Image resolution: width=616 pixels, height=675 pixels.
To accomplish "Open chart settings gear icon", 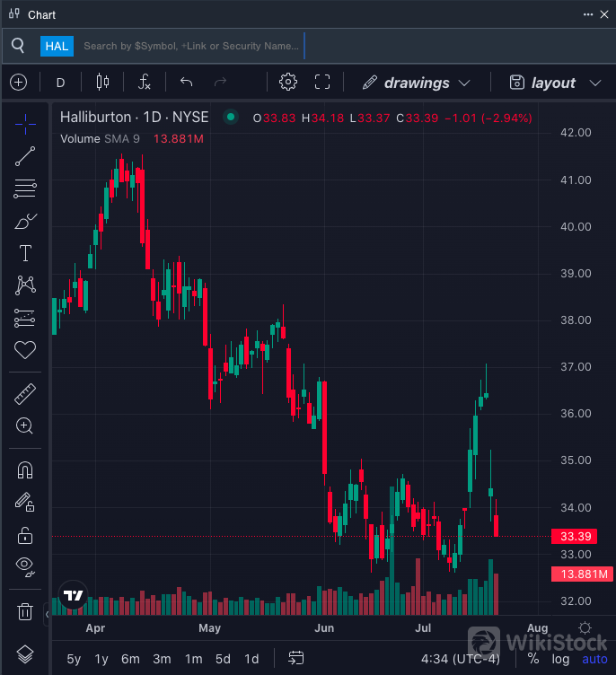I will click(x=287, y=83).
